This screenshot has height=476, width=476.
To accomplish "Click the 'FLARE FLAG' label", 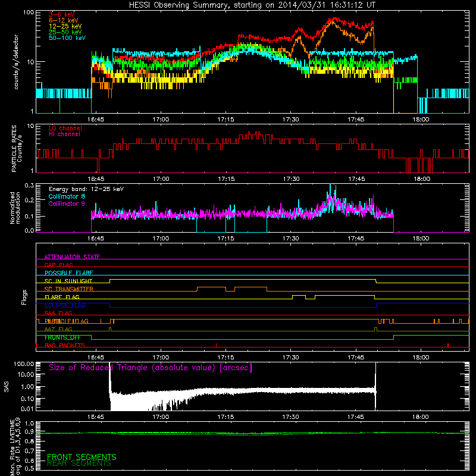I will [x=62, y=297].
